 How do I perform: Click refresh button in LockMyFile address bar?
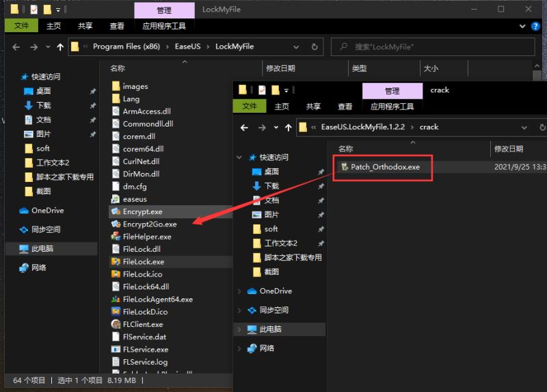click(x=315, y=47)
